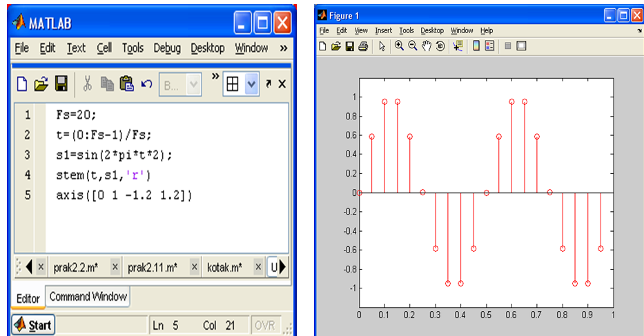Save the script with the editor floppy icon

click(x=61, y=83)
